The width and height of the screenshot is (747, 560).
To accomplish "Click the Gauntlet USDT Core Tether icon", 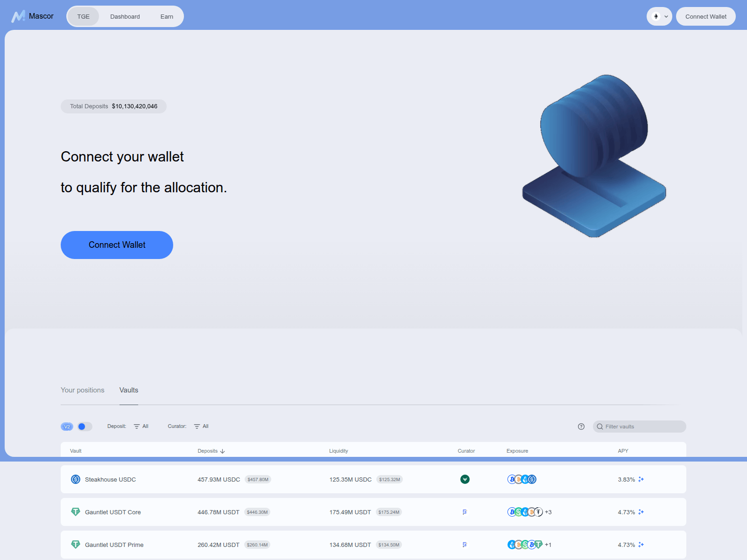I will 75,512.
